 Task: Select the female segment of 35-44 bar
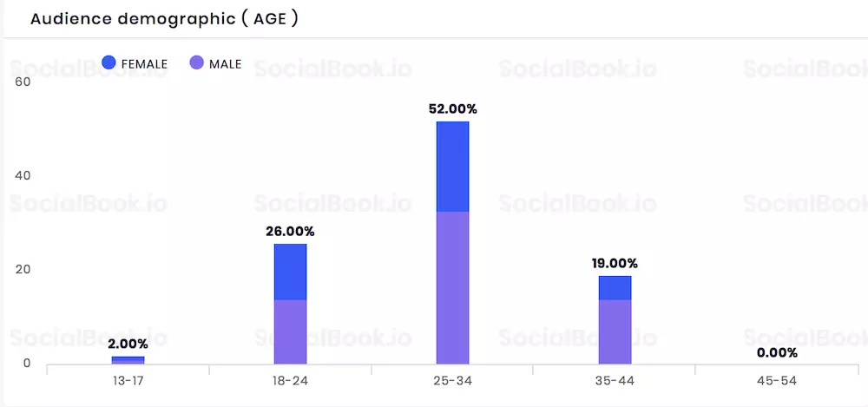tap(615, 288)
